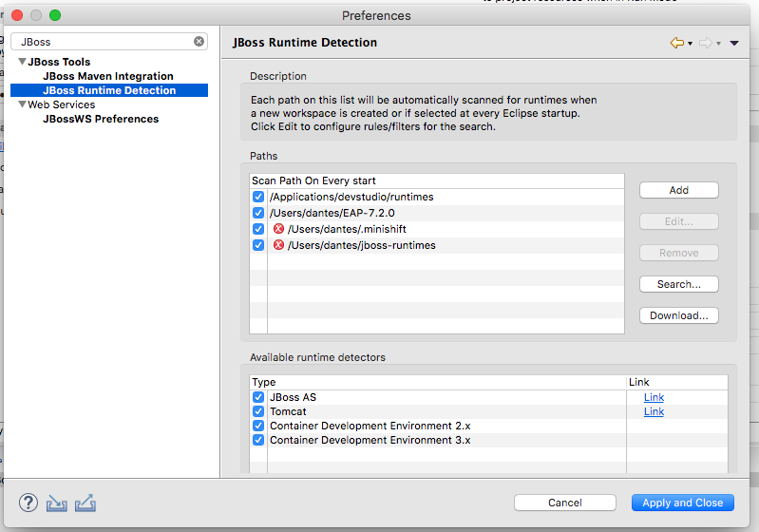The width and height of the screenshot is (759, 532).
Task: Collapse the Web Services tree node
Action: pos(22,104)
